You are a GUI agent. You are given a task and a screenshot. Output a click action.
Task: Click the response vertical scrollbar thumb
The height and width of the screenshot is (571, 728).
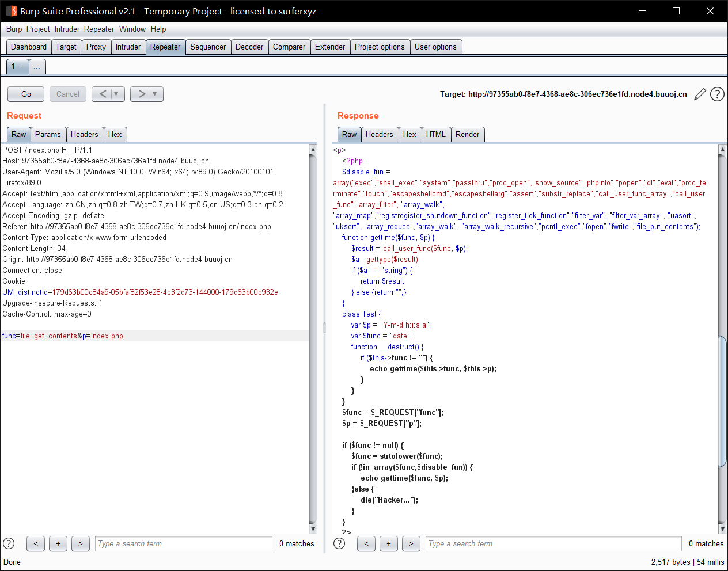coord(723,401)
